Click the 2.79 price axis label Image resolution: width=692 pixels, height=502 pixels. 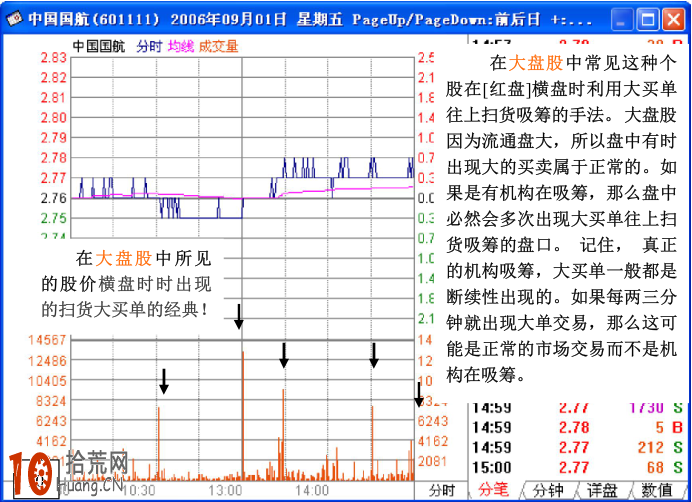click(53, 138)
